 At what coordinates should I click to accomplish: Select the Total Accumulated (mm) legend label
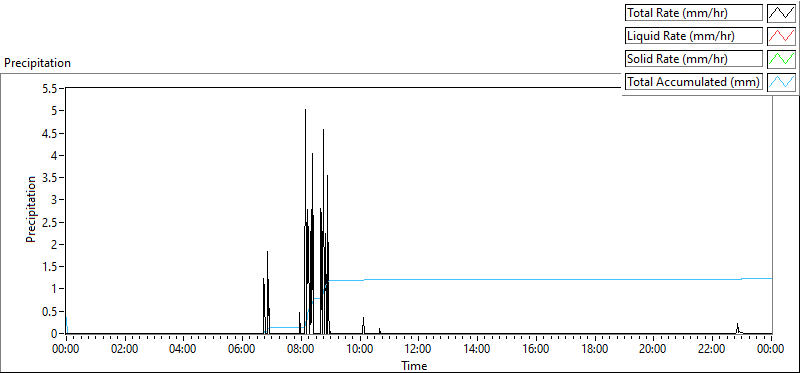(x=694, y=82)
